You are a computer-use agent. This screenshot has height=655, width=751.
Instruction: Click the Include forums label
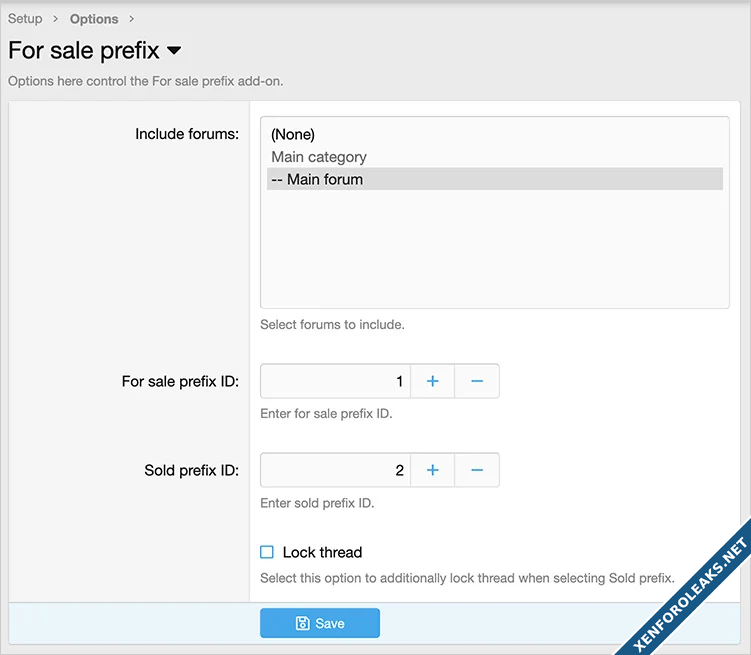point(187,134)
